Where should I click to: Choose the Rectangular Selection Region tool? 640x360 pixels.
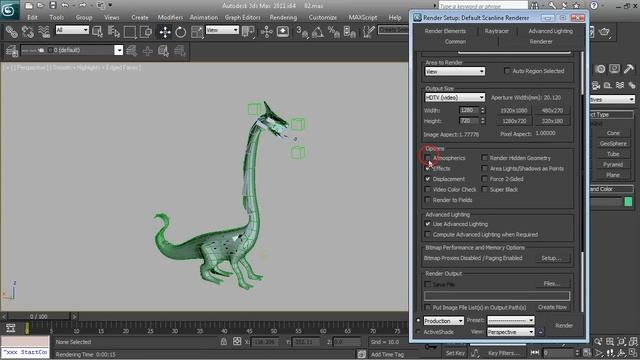pyautogui.click(x=130, y=31)
